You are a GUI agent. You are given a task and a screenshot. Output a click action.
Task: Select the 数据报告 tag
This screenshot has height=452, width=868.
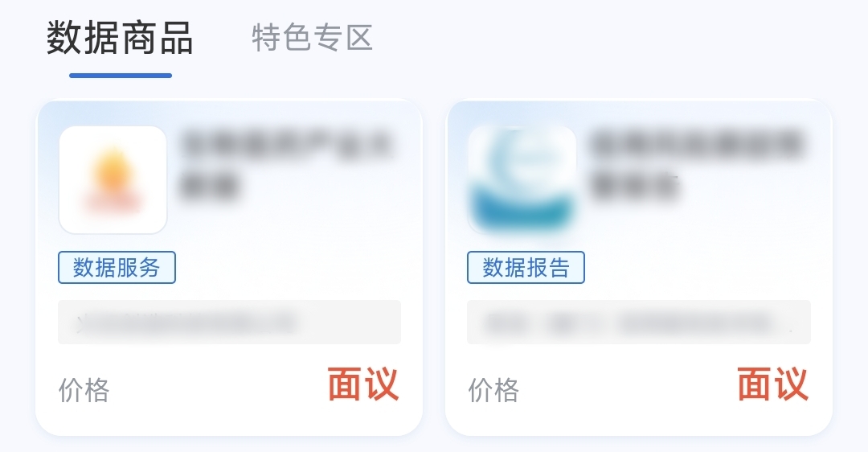pyautogui.click(x=526, y=268)
